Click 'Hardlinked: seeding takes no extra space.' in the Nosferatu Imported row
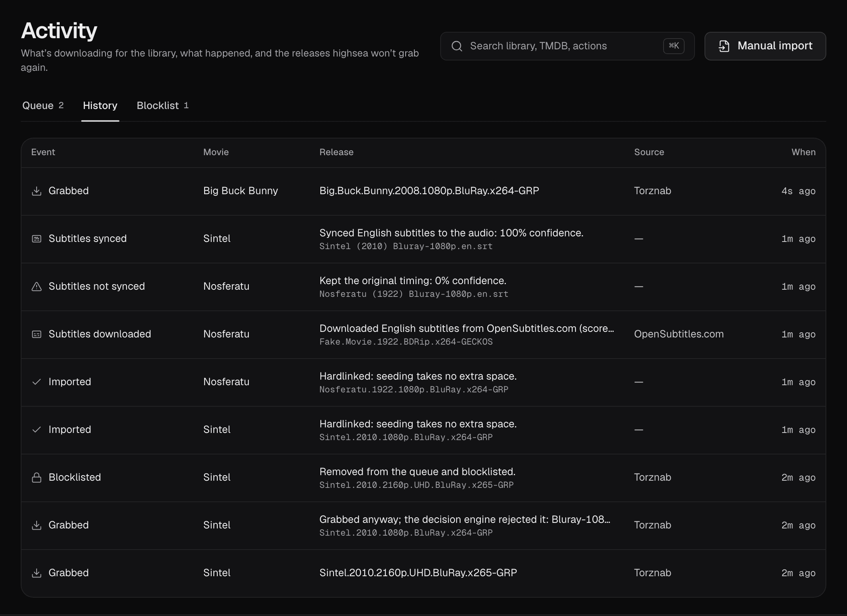The image size is (847, 616). pos(418,376)
